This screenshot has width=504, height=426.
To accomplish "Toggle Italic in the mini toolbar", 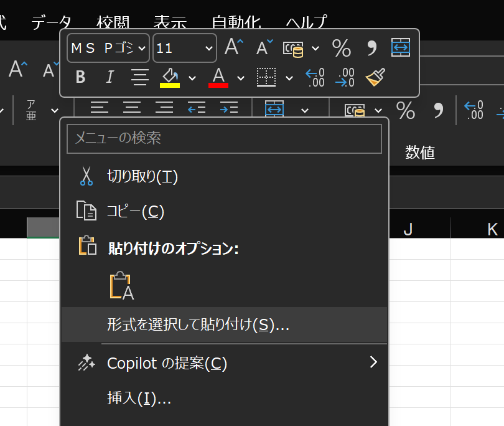I will pos(110,77).
